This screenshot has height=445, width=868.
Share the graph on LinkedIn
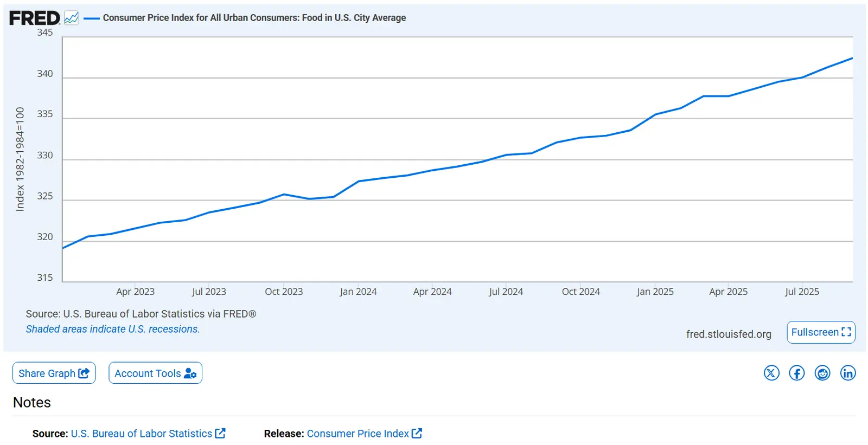coord(848,373)
